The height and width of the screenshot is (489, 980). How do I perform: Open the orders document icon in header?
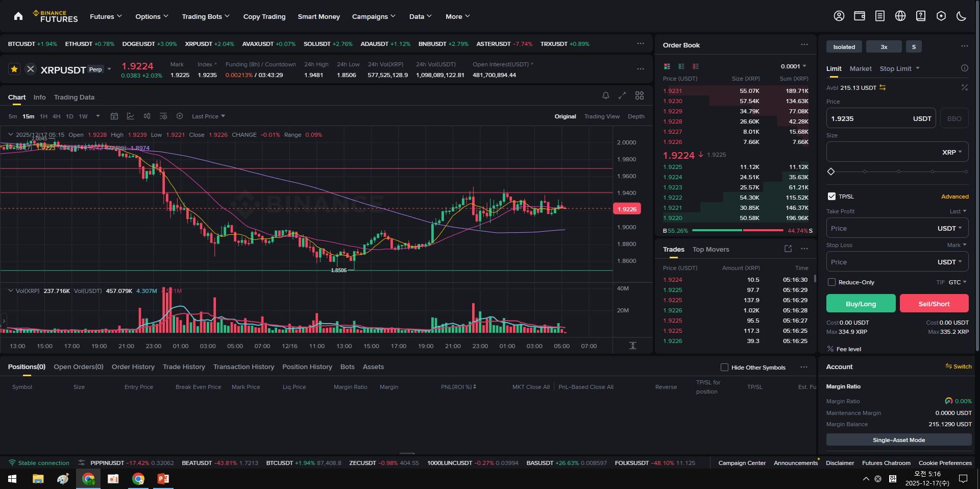coord(880,16)
